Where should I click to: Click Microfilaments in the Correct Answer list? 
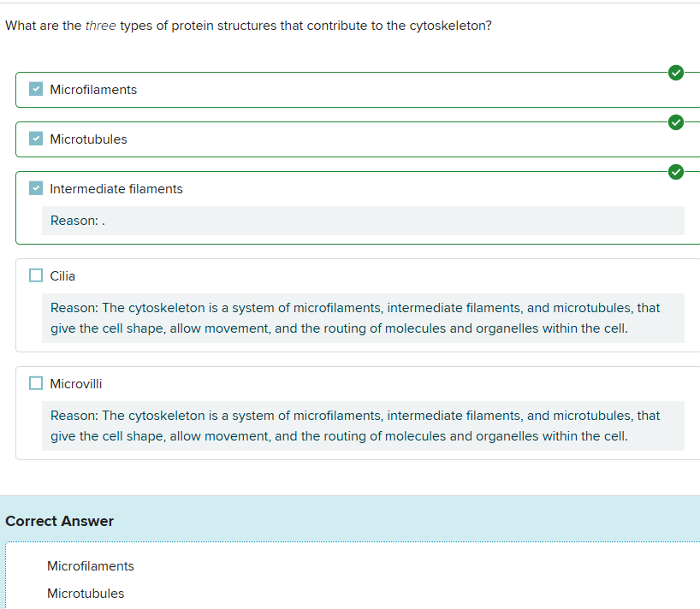tap(91, 566)
